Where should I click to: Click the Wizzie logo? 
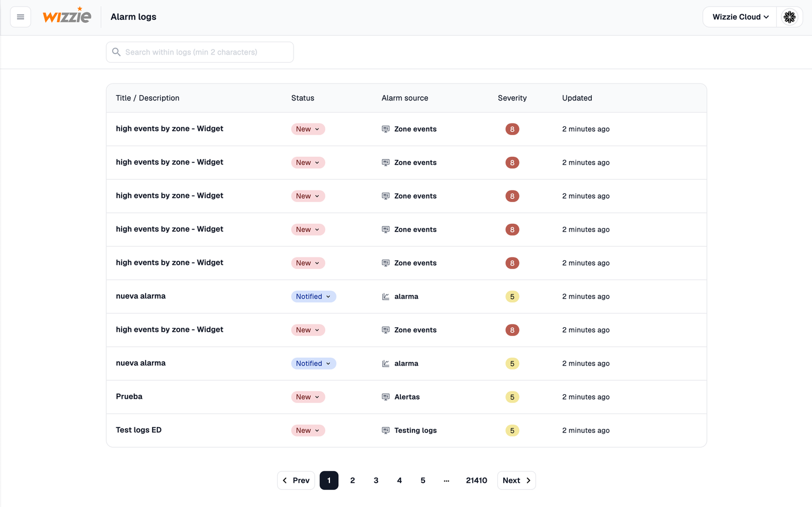point(67,16)
